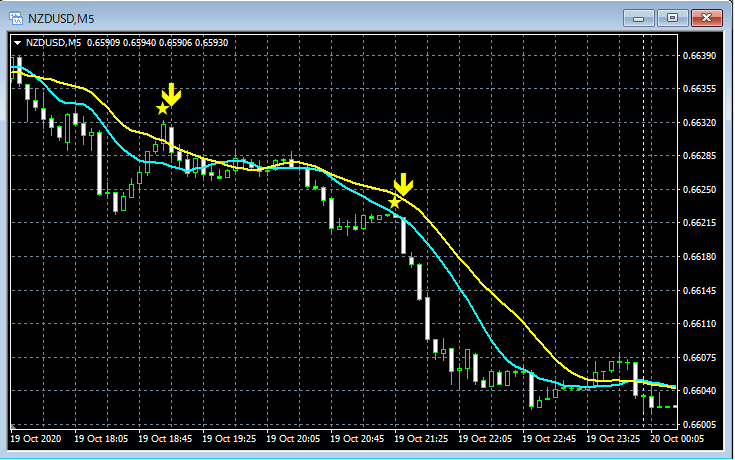Click the OHLC values 0.65909 0.65940 text

coord(121,43)
